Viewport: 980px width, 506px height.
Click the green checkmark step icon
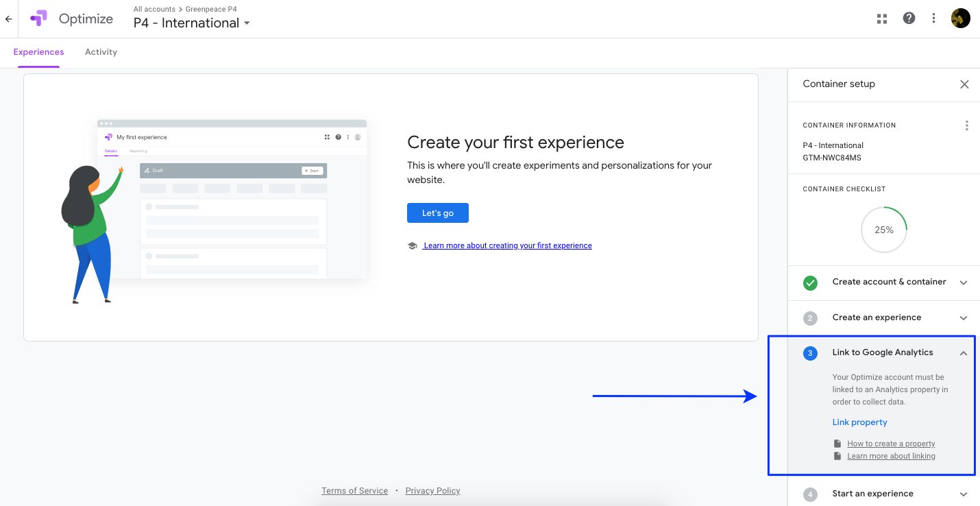pos(811,282)
